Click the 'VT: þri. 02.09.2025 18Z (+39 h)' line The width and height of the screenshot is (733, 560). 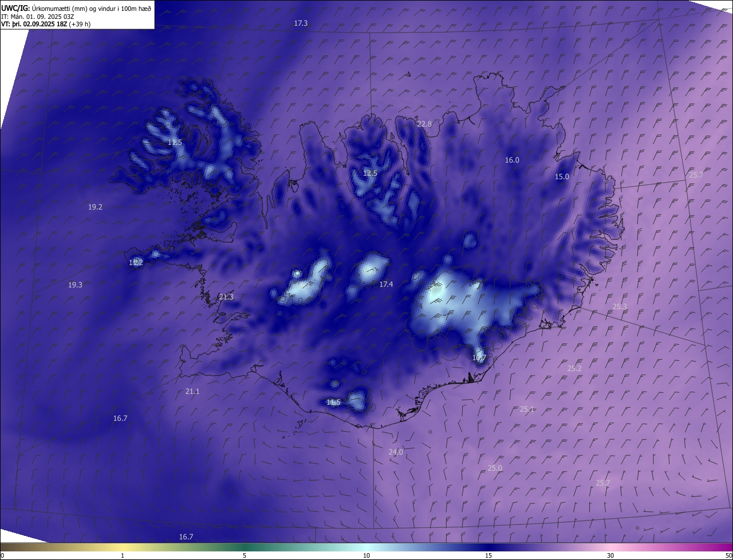point(46,24)
